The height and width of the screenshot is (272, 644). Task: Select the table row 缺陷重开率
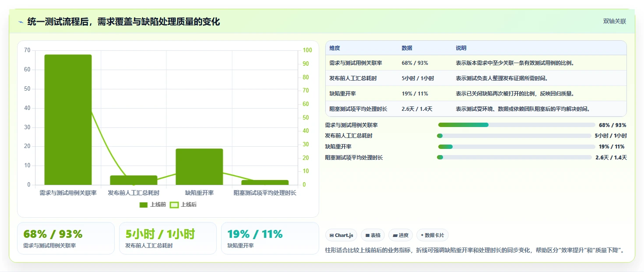point(476,94)
